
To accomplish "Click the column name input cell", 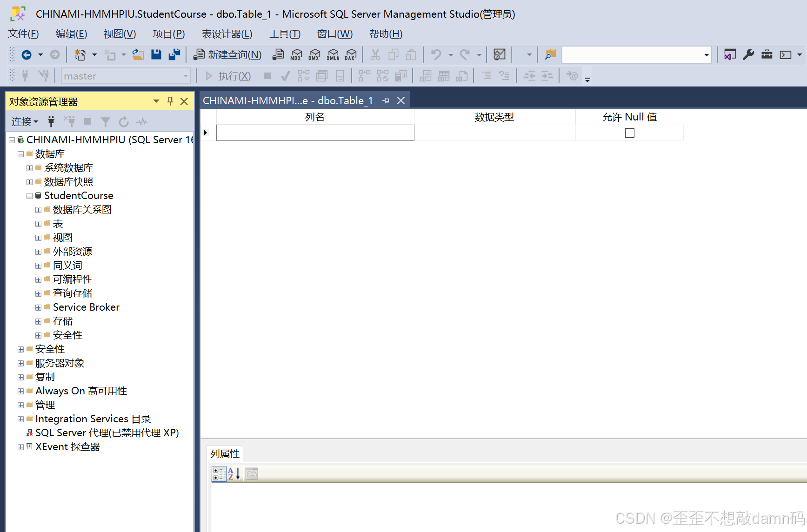I will click(x=315, y=133).
